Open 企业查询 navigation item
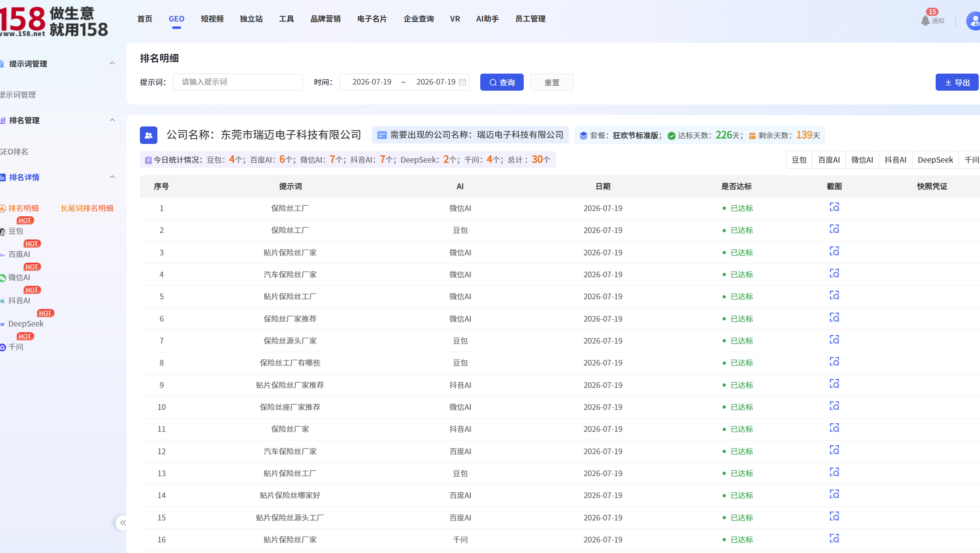Image resolution: width=980 pixels, height=553 pixels. (x=419, y=19)
